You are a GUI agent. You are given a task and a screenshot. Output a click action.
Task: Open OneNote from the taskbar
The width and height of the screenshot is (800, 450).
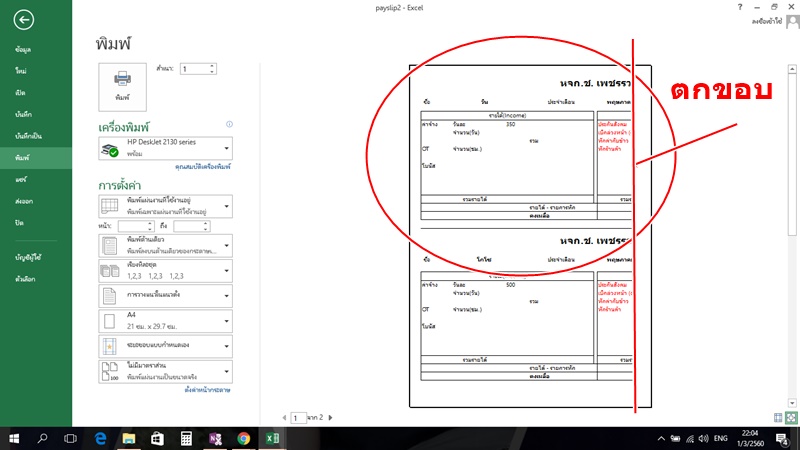(x=215, y=439)
